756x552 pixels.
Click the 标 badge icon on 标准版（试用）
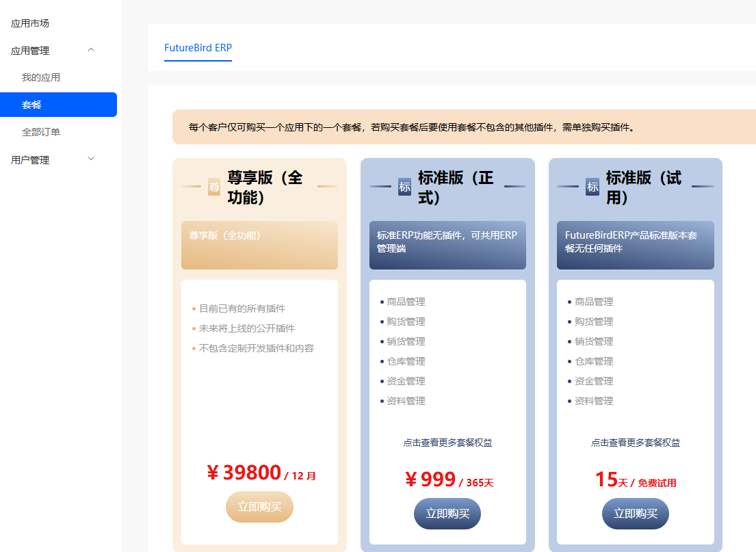coord(592,187)
